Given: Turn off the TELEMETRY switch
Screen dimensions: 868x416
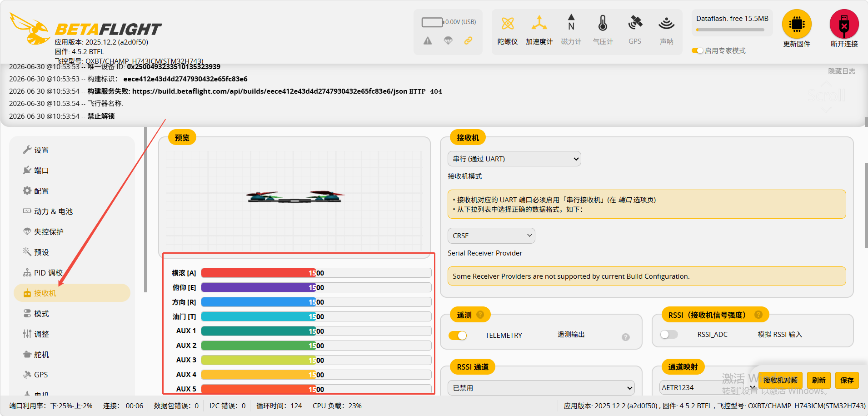Looking at the screenshot, I should (x=458, y=335).
